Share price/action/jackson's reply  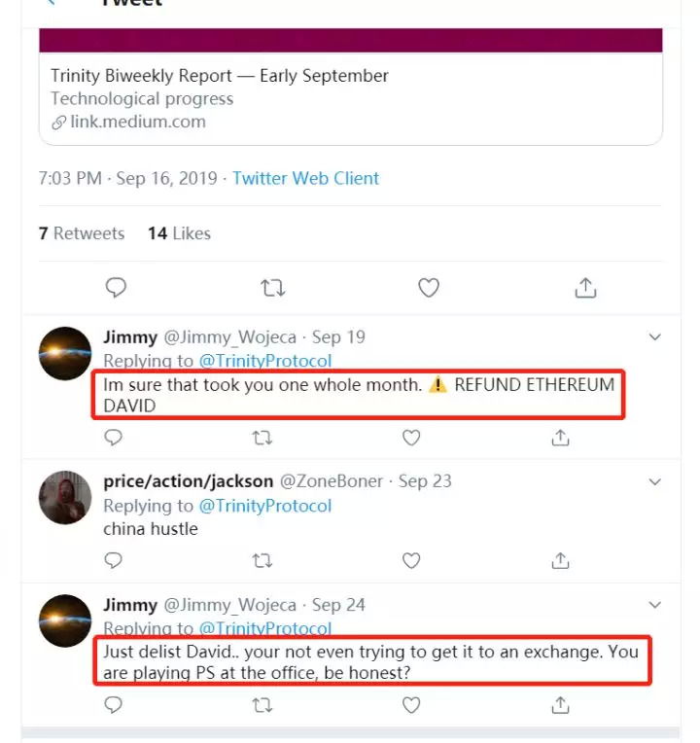click(x=560, y=560)
